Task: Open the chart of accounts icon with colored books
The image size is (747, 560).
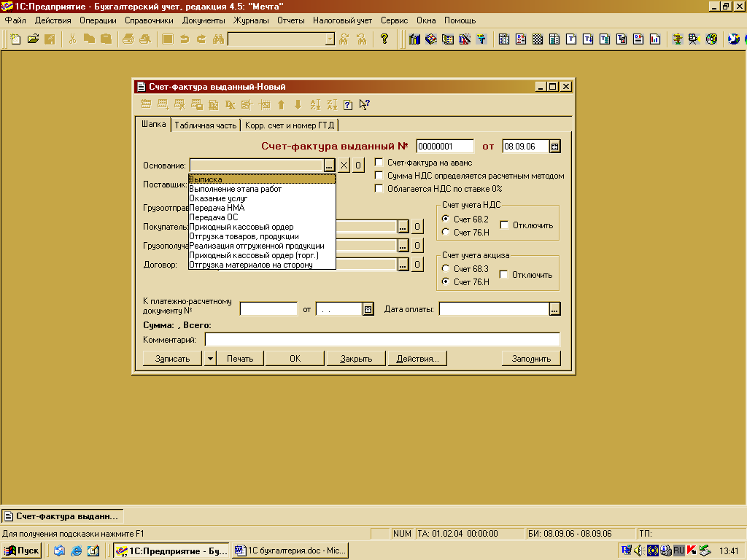Action: [414, 39]
